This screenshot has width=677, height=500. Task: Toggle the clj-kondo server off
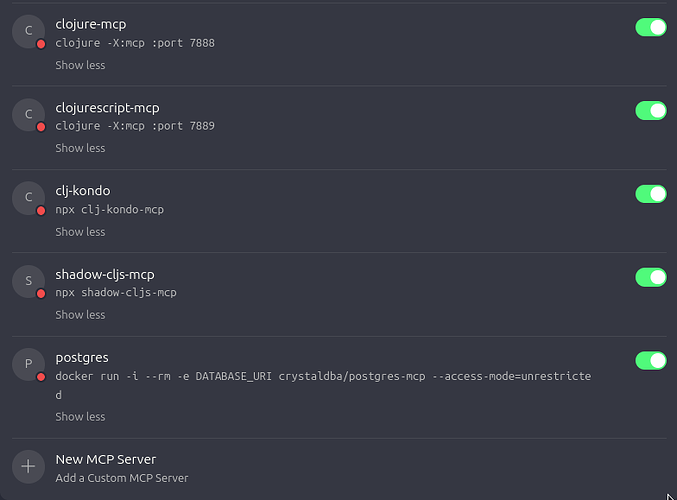tap(650, 193)
